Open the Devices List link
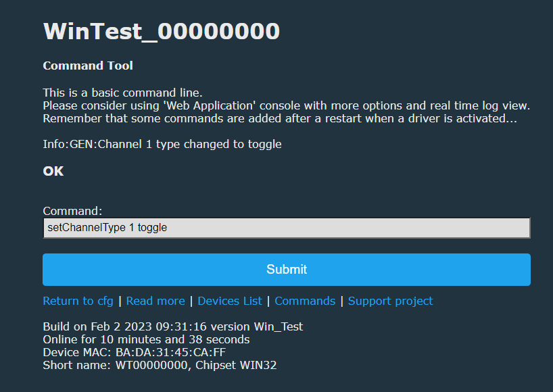Image resolution: width=553 pixels, height=392 pixels. (230, 301)
